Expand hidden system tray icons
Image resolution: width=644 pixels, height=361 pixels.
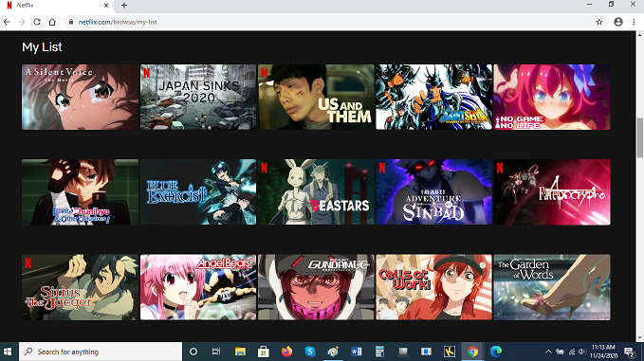click(548, 352)
